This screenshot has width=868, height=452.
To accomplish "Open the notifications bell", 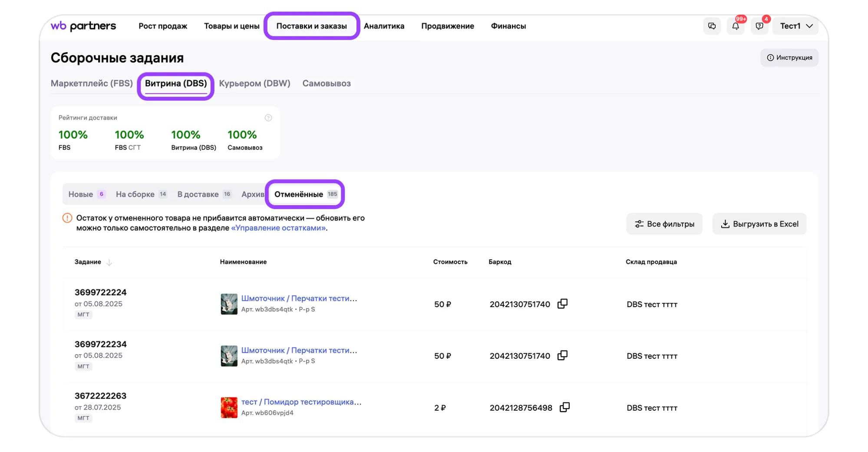I will pos(736,26).
